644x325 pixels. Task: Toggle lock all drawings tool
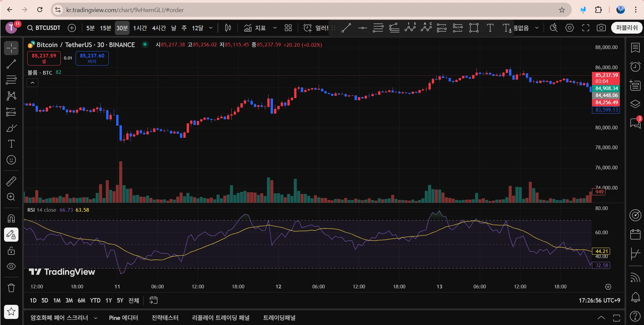click(x=11, y=251)
